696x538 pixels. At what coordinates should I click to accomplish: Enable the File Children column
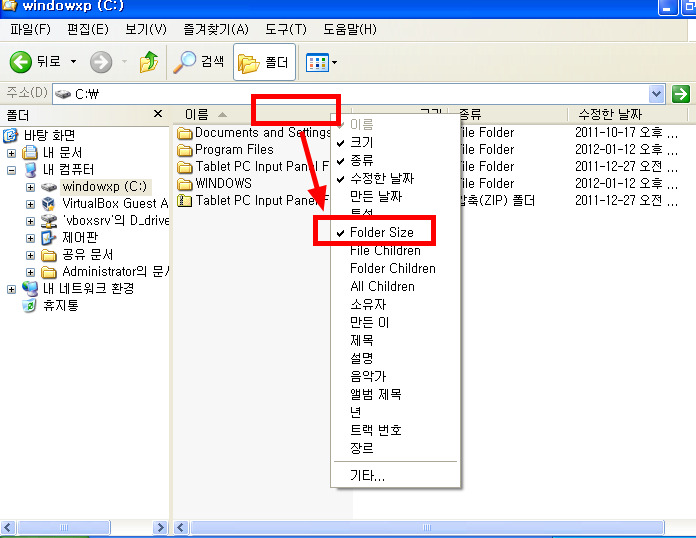tap(385, 250)
